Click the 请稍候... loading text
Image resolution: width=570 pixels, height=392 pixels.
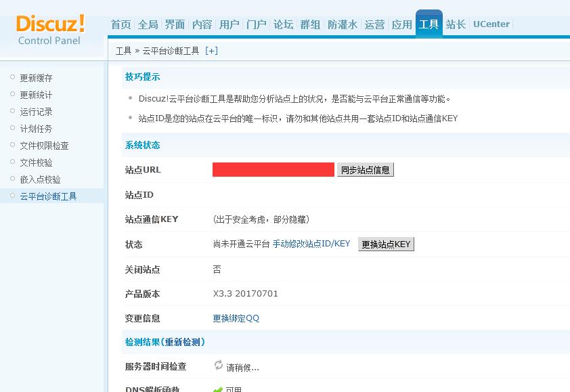coord(242,368)
